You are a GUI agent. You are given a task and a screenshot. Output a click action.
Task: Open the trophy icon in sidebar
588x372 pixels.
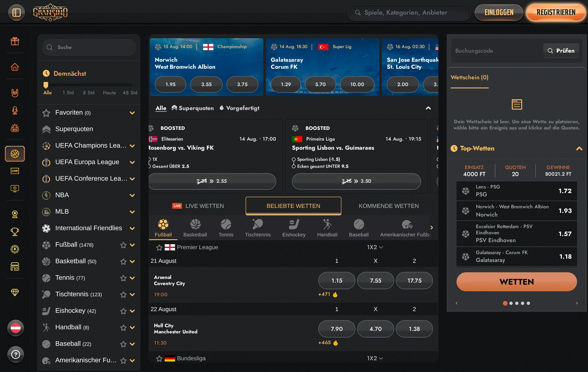[x=15, y=232]
